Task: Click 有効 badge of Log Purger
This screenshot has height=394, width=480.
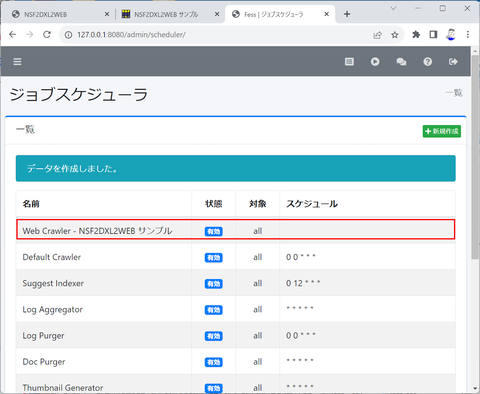Action: point(214,336)
